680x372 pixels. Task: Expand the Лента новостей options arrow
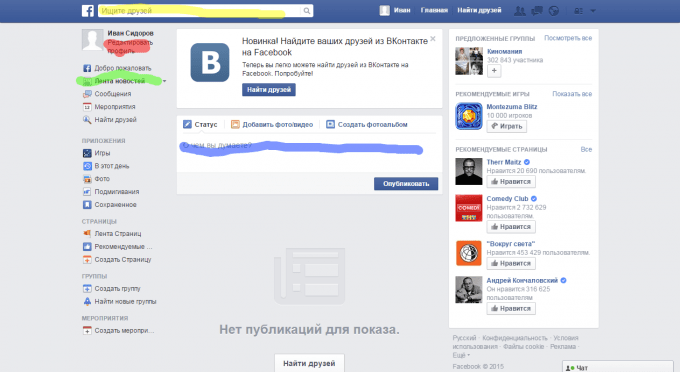click(x=164, y=81)
